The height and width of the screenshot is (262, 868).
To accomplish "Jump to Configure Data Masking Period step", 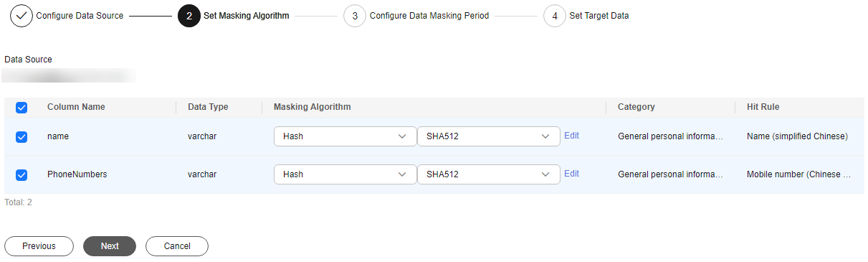I will (429, 16).
